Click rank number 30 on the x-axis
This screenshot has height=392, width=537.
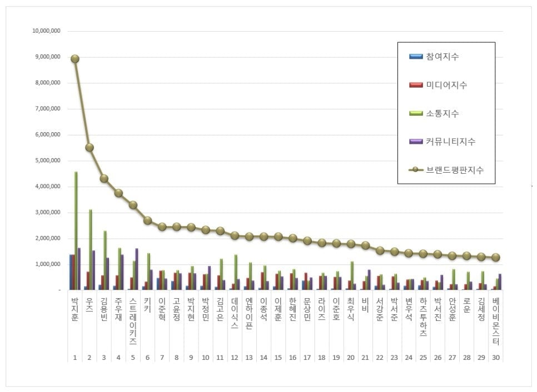495,358
